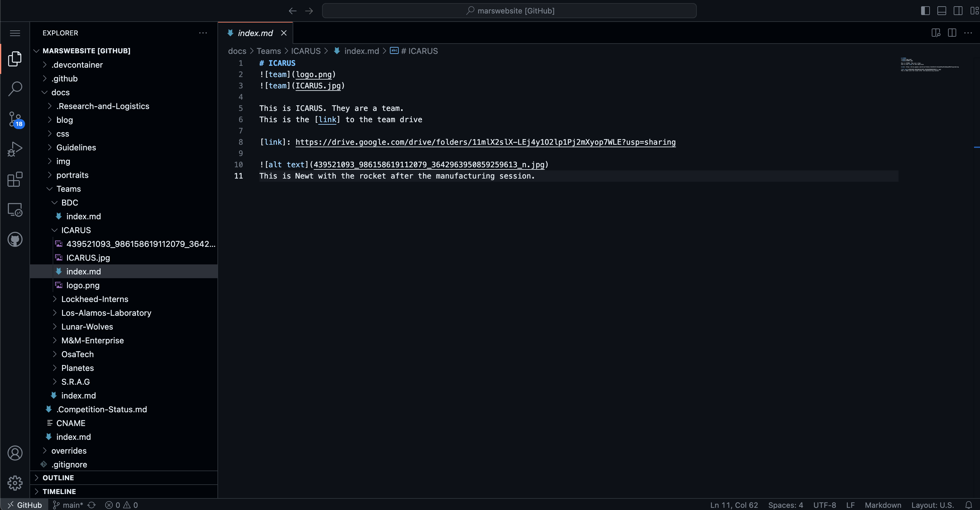The height and width of the screenshot is (510, 980).
Task: Open the hamburger application menu
Action: 15,33
